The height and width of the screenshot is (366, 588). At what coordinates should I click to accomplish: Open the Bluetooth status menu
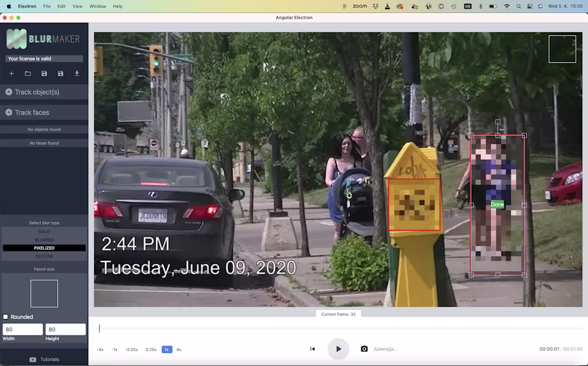pos(481,6)
